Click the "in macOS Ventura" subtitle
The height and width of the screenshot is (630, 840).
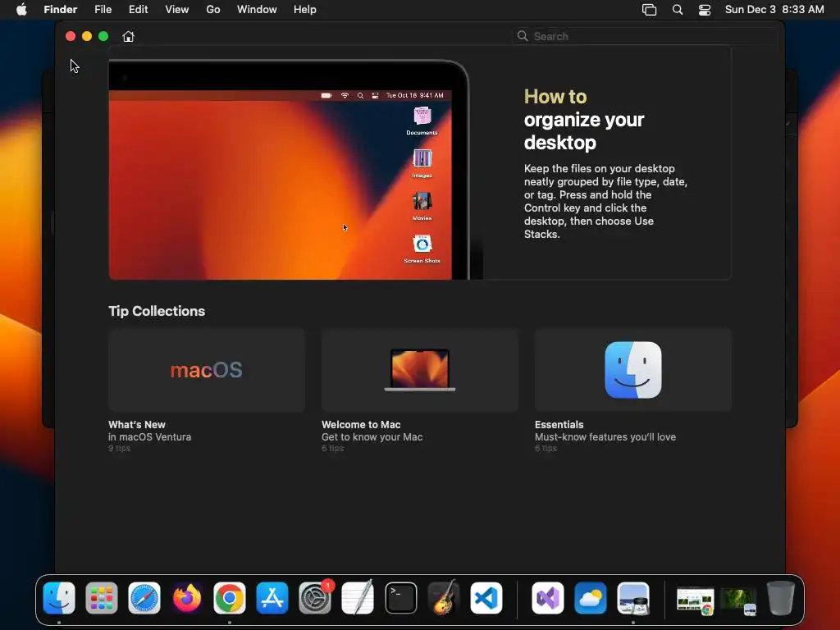click(149, 436)
